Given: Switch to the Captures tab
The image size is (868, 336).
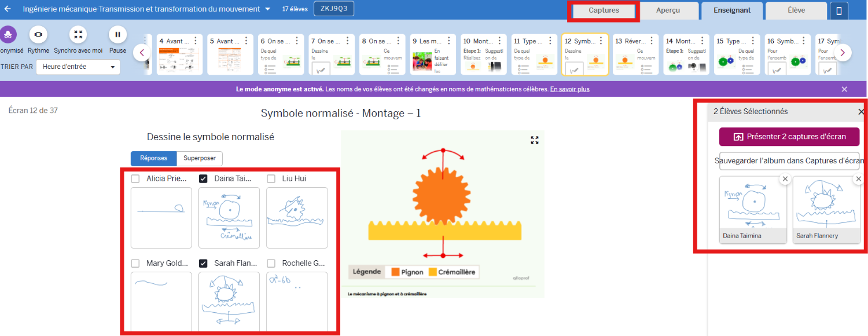Looking at the screenshot, I should [x=604, y=10].
